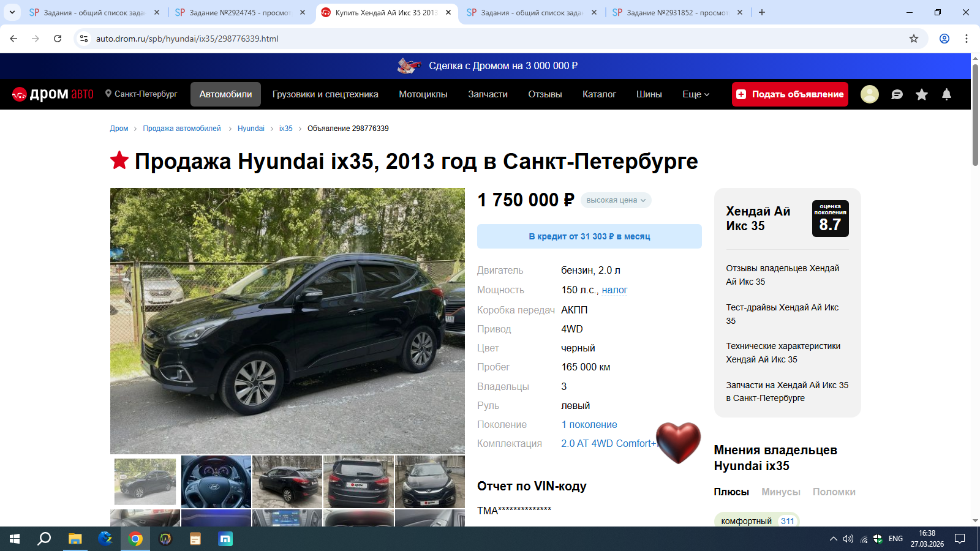Close the 'Купить Хендай Ай Икс 35' tab
This screenshot has width=980, height=551.
click(448, 12)
